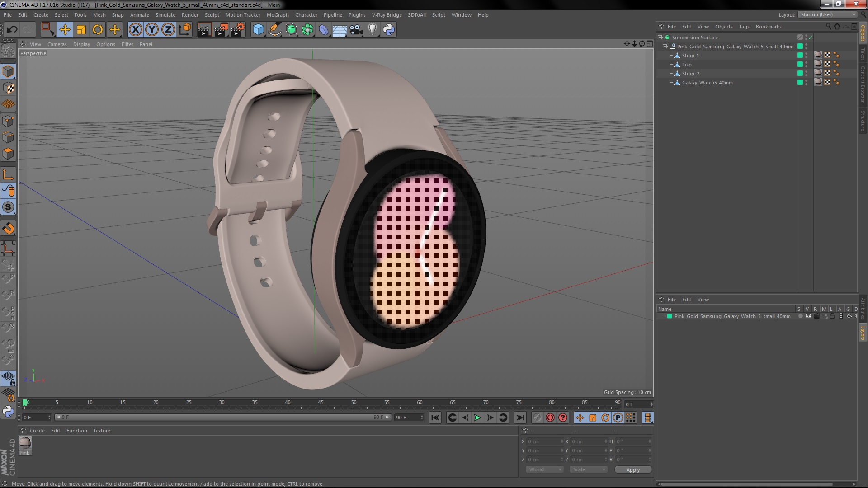Image resolution: width=868 pixels, height=488 pixels.
Task: Play the animation forward
Action: (477, 418)
